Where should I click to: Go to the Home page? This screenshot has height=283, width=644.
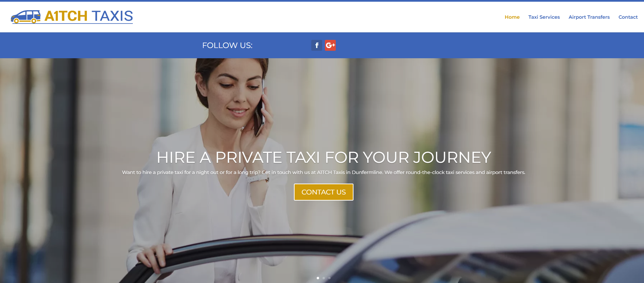512,17
